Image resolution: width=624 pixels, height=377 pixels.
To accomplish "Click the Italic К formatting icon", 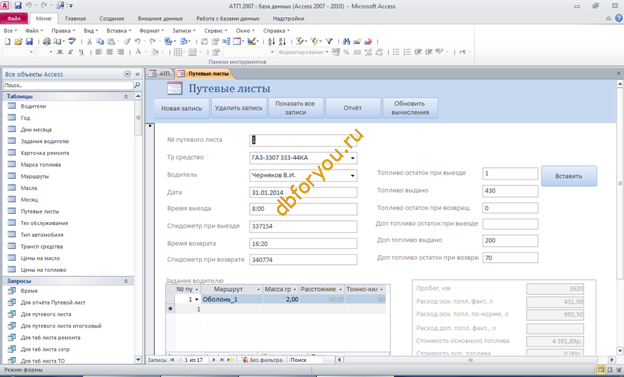I will [x=70, y=52].
